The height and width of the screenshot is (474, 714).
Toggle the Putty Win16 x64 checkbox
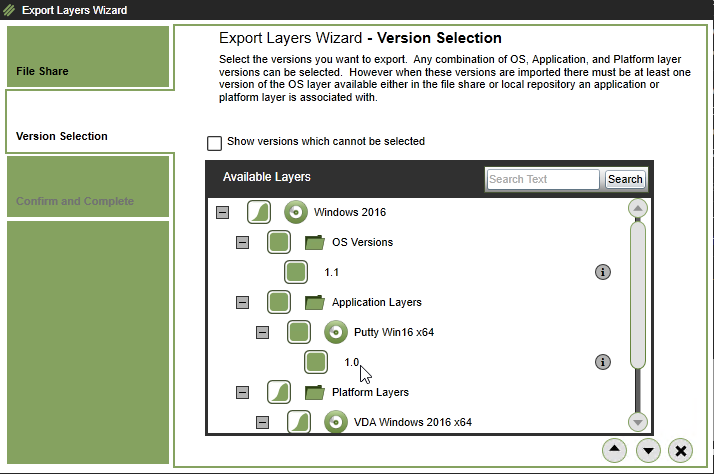(x=299, y=332)
